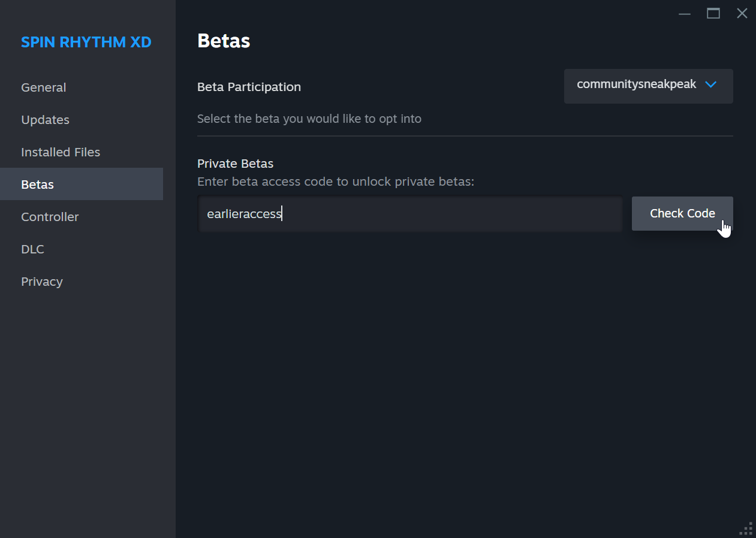
Task: Click the window resize grip icon
Action: tap(746, 528)
